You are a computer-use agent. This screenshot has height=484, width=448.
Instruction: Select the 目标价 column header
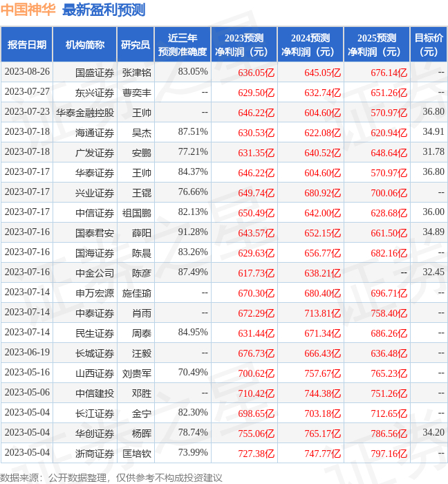pyautogui.click(x=429, y=44)
